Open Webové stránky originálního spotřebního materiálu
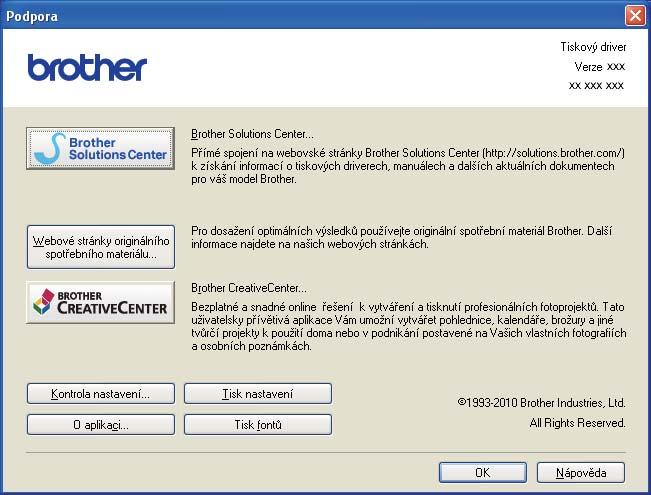 click(x=101, y=247)
